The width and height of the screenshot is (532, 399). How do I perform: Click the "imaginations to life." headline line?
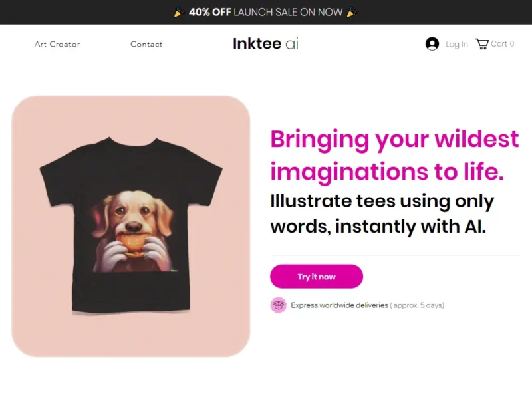(387, 172)
